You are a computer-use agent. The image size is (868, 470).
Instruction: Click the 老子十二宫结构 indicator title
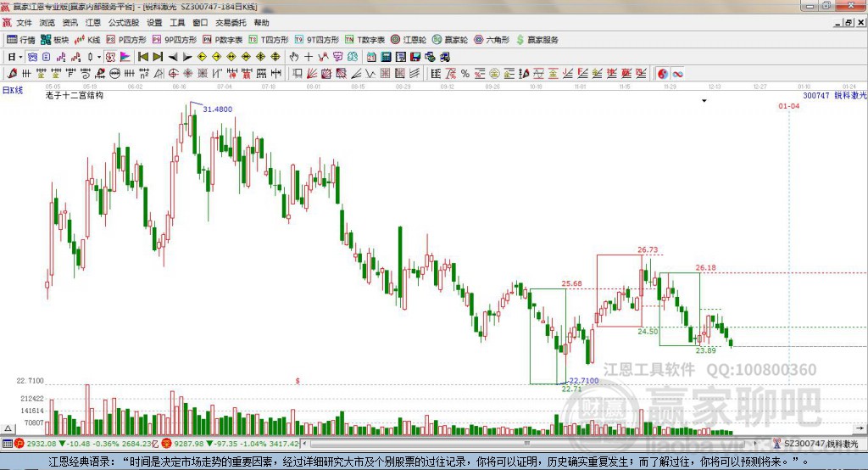(75, 95)
